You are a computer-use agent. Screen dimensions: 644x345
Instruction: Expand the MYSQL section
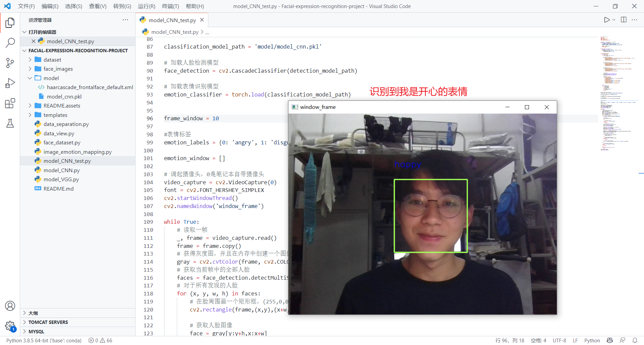[x=78, y=332]
